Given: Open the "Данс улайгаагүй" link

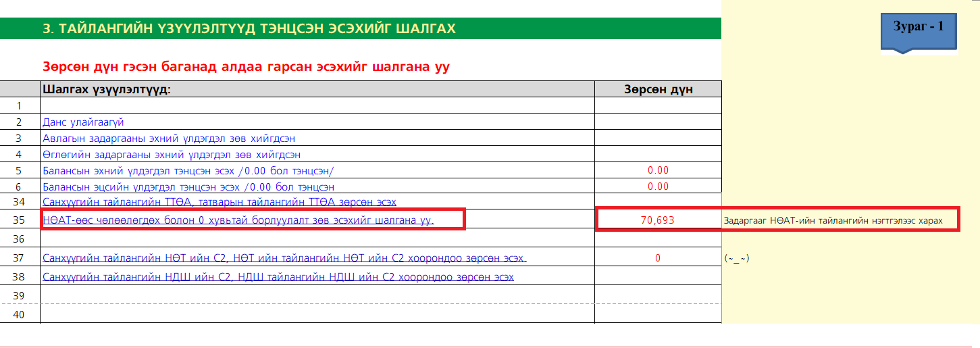Looking at the screenshot, I should tap(83, 122).
